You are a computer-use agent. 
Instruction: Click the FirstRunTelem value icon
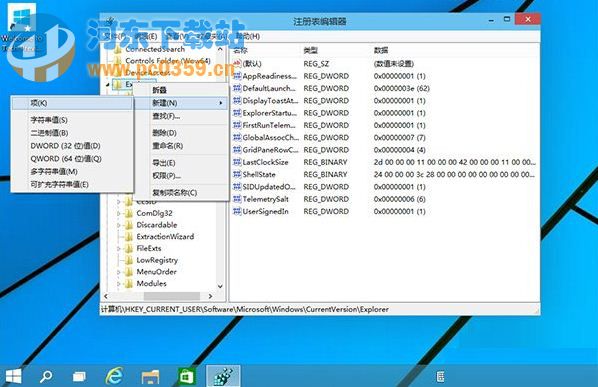point(237,125)
